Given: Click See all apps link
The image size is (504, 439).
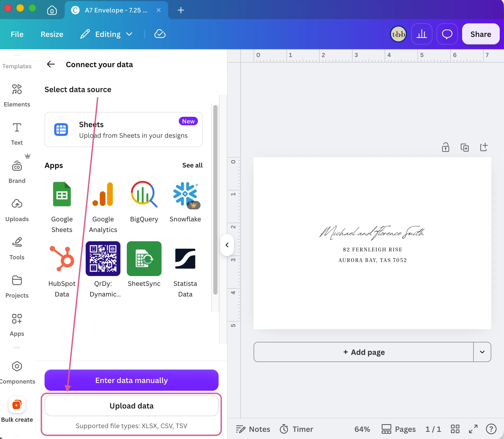Looking at the screenshot, I should (192, 165).
